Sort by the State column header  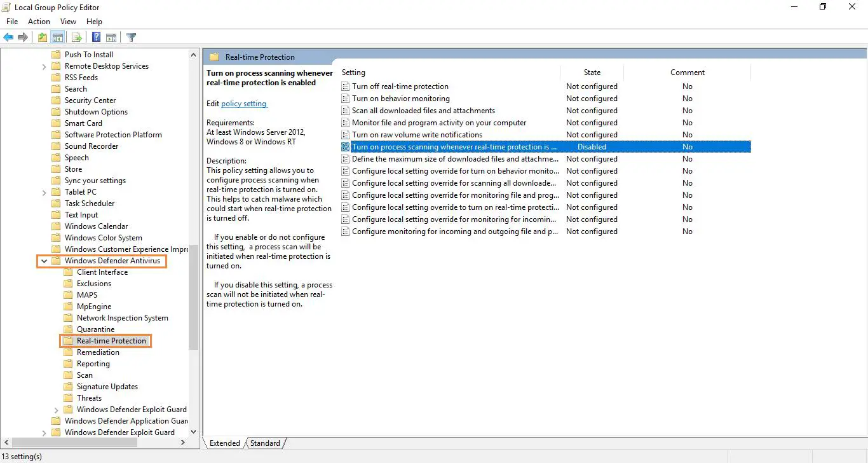(x=592, y=73)
